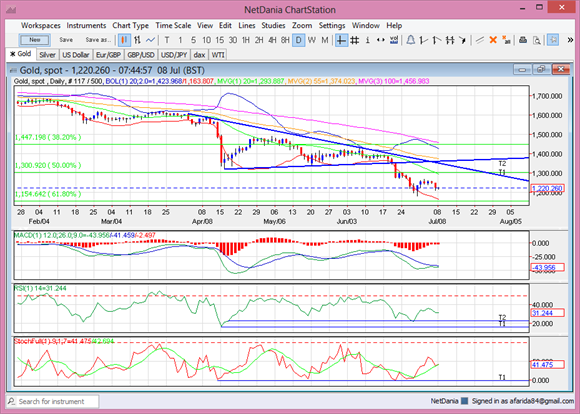Select 1H time scale

tap(246, 40)
